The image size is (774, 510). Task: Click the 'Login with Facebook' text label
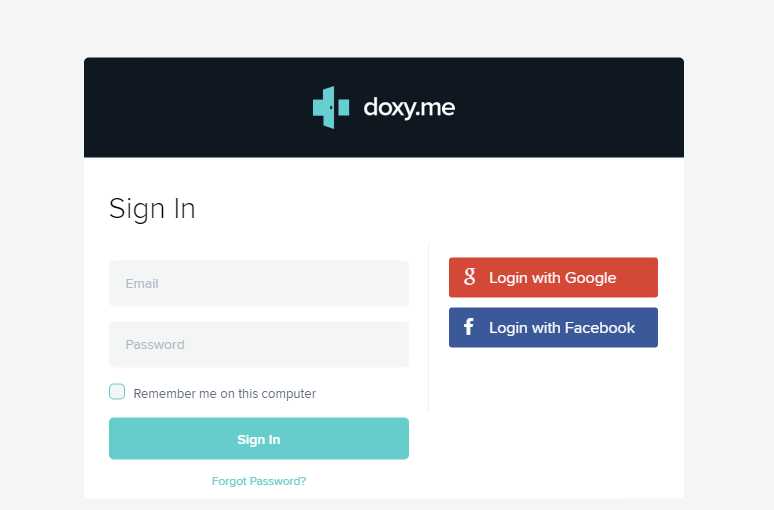[x=562, y=328]
